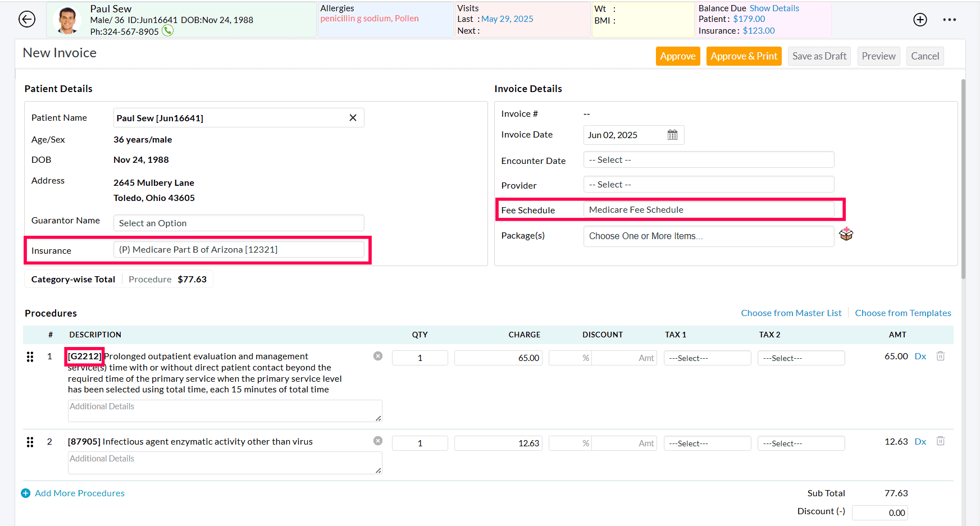This screenshot has height=526, width=980.
Task: Open the Provider select dropdown
Action: coord(708,185)
